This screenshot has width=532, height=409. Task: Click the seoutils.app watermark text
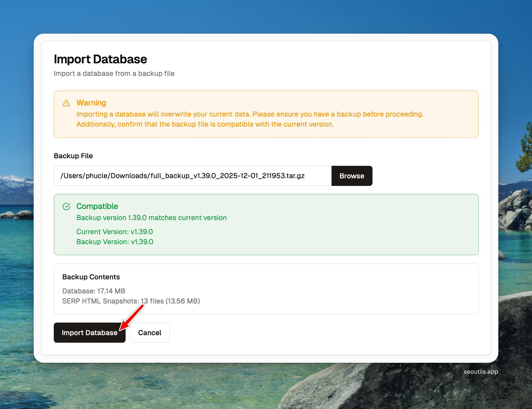pyautogui.click(x=481, y=372)
